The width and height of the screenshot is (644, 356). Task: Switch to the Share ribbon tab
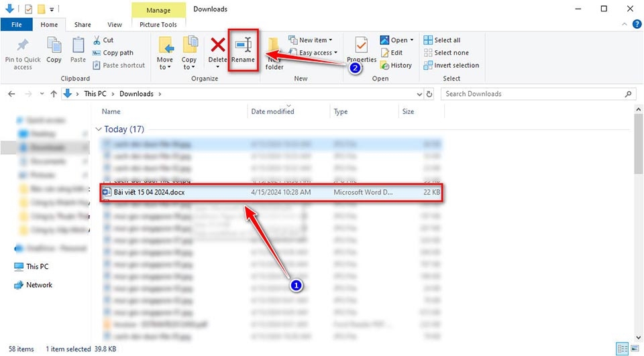(83, 25)
